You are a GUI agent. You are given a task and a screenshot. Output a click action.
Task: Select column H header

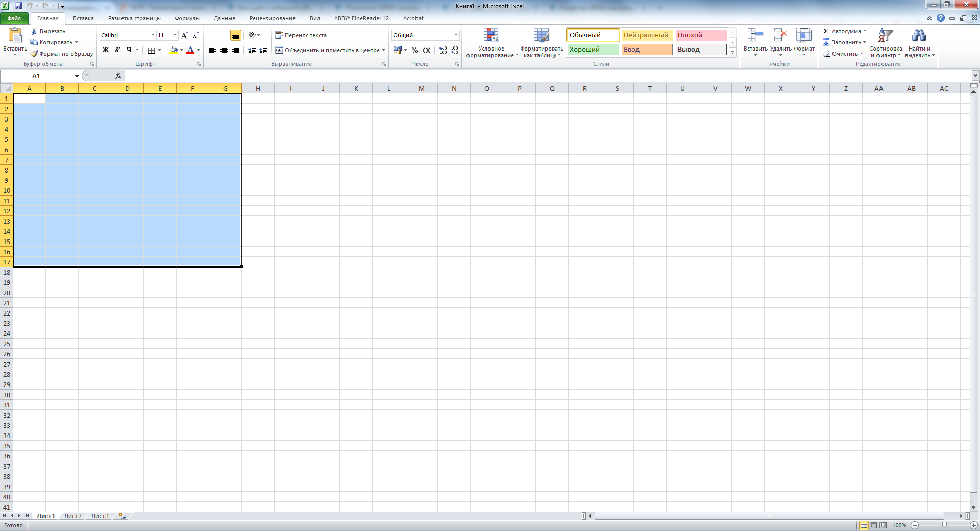[x=258, y=88]
